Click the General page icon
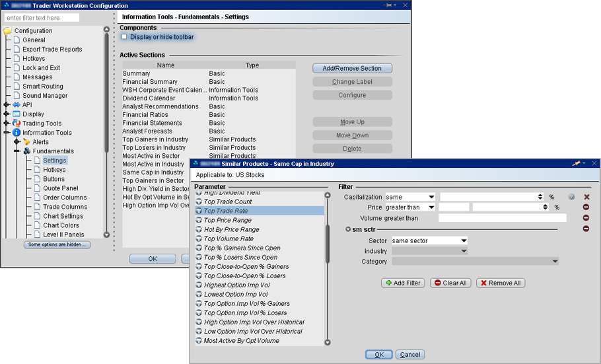Screen dimensions: 601x364 coord(17,40)
